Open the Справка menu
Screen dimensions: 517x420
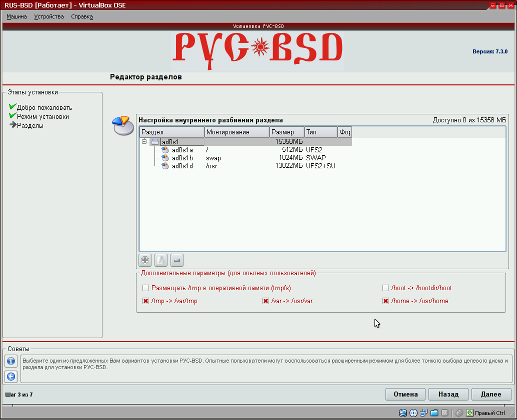click(82, 16)
